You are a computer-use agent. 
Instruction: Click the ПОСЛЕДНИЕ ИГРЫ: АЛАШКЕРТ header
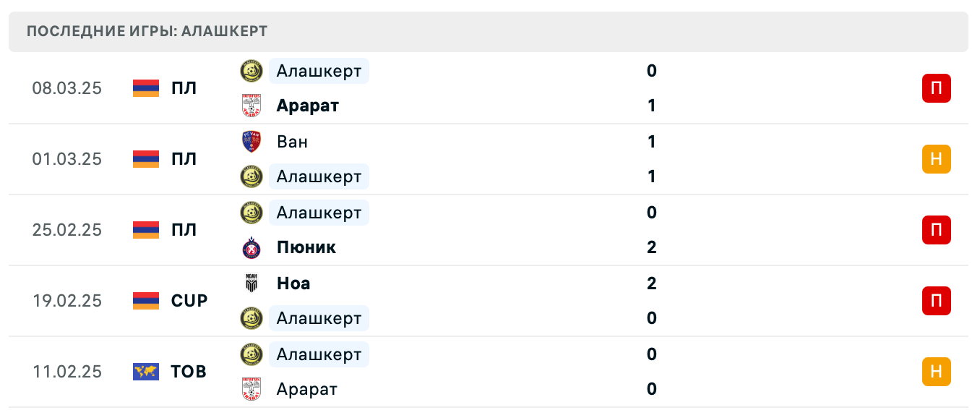[x=147, y=31]
